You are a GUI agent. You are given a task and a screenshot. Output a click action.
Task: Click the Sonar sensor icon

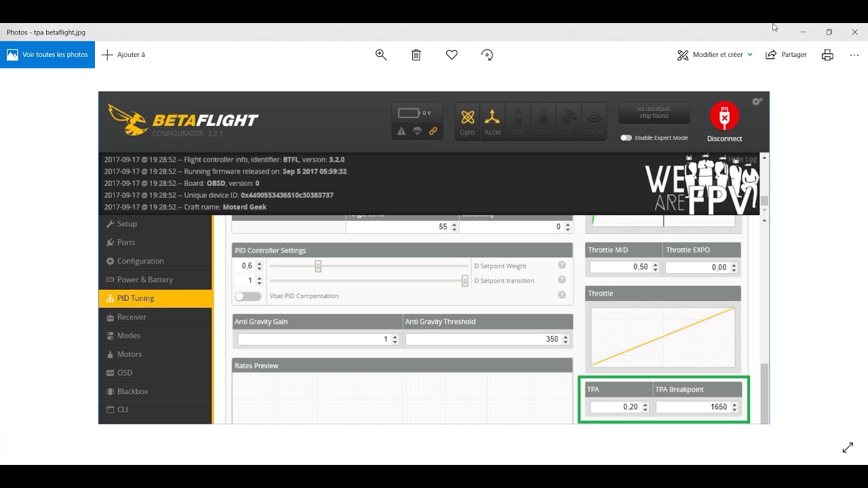[593, 122]
